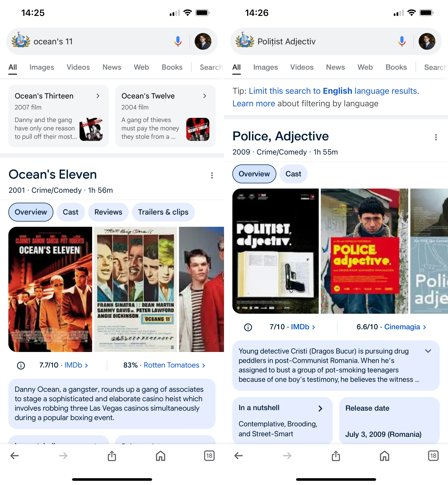The height and width of the screenshot is (485, 448).
Task: Go forward in left browser toolbar
Action: point(63,456)
